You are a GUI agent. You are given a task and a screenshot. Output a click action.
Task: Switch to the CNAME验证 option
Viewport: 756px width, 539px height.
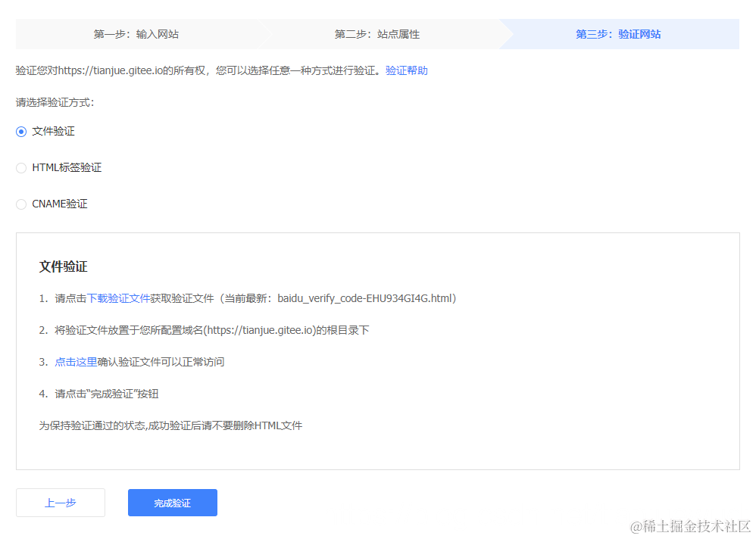coord(21,204)
